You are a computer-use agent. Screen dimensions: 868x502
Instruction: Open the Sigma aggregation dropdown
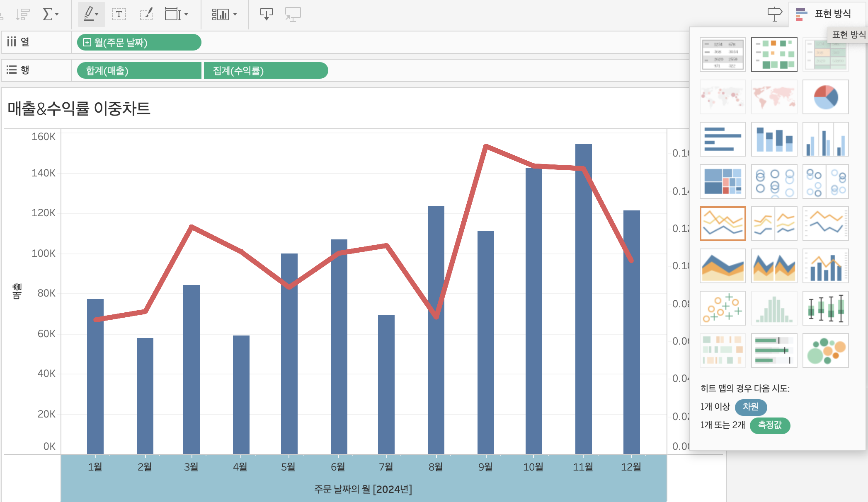tap(51, 14)
